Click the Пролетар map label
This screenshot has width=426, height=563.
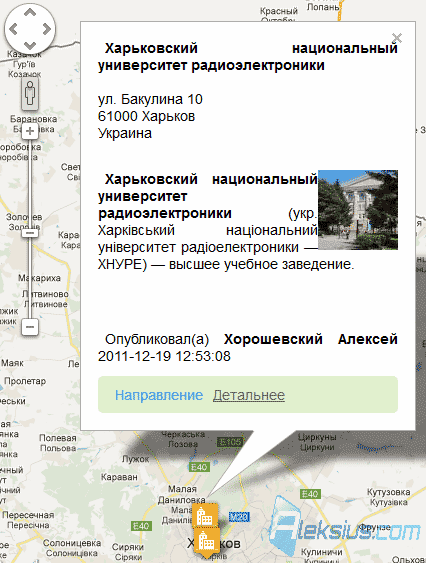[x=25, y=381]
